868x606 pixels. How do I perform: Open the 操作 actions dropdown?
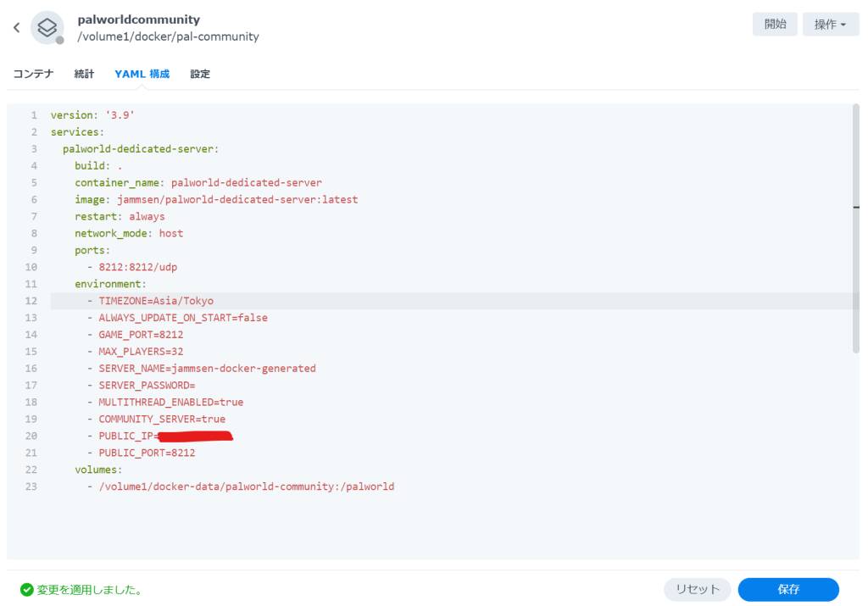(831, 24)
